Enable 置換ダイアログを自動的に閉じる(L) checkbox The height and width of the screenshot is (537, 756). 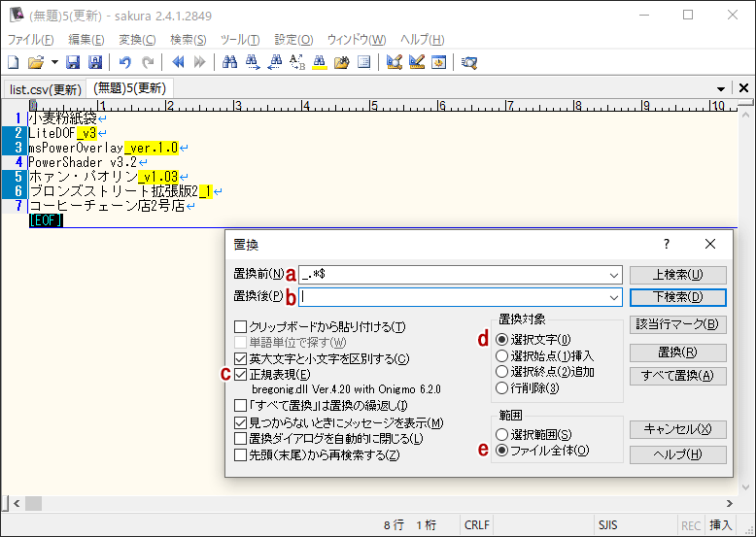(240, 439)
